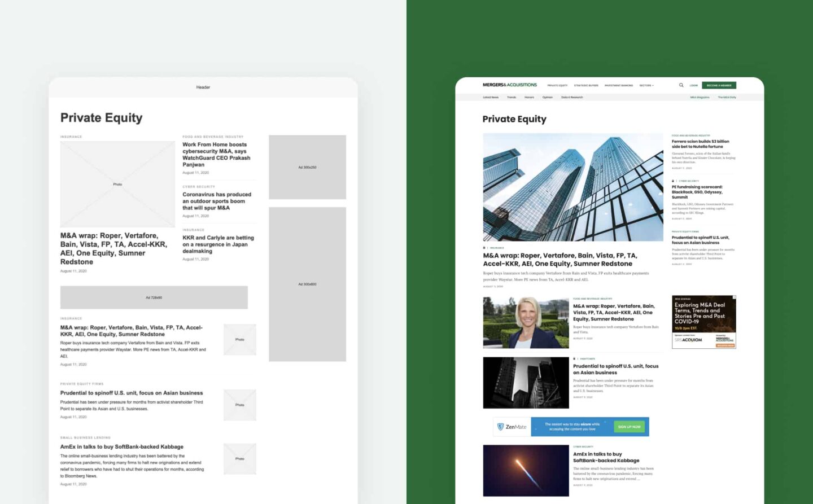Open the blonde woman article thumbnail
The image size is (813, 504).
(526, 322)
